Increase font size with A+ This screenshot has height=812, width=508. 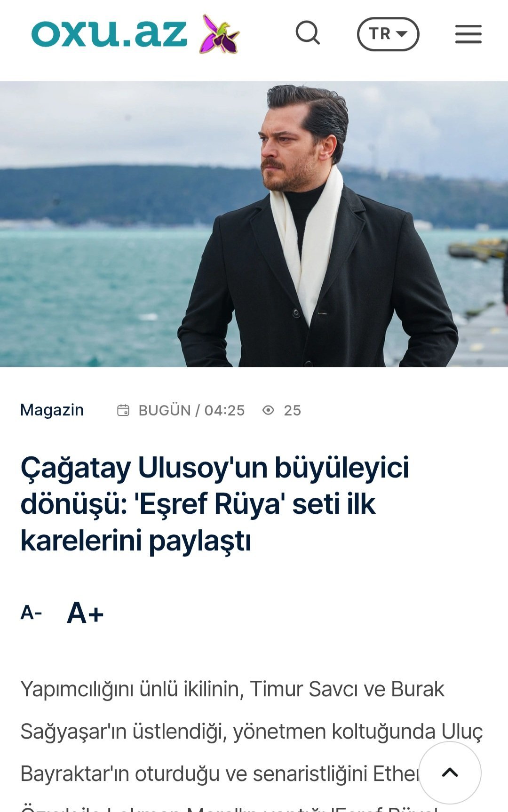pyautogui.click(x=85, y=613)
